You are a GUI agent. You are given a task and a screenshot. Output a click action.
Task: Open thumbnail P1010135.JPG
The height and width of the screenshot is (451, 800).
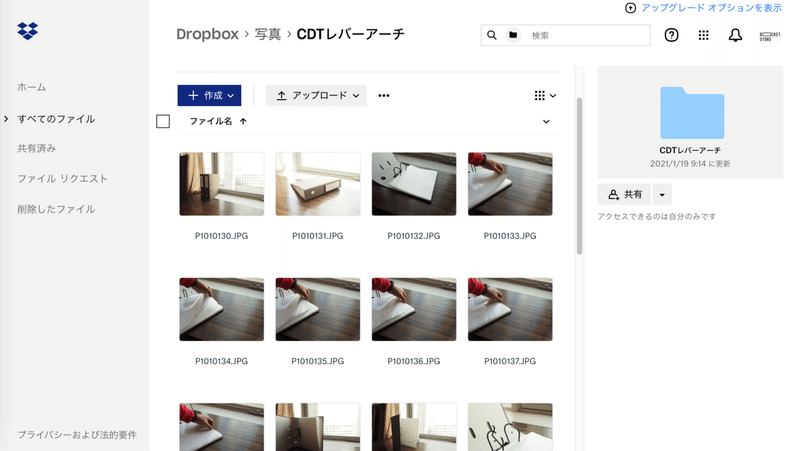318,309
